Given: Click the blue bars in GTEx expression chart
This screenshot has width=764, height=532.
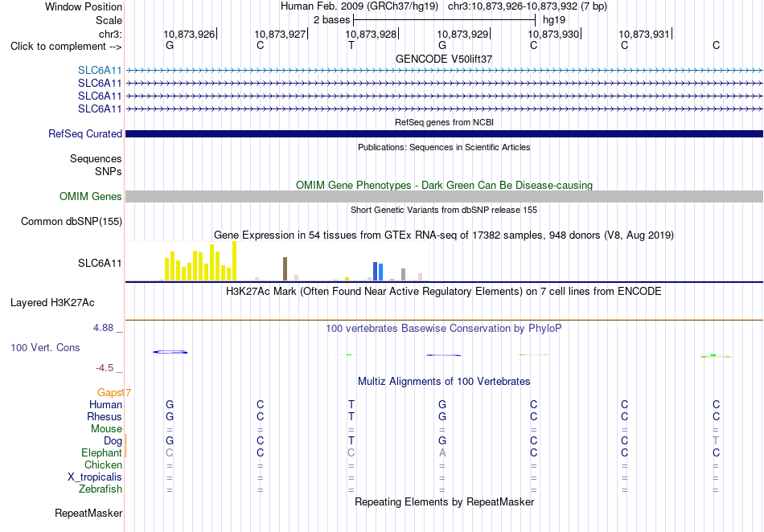Looking at the screenshot, I should 378,271.
